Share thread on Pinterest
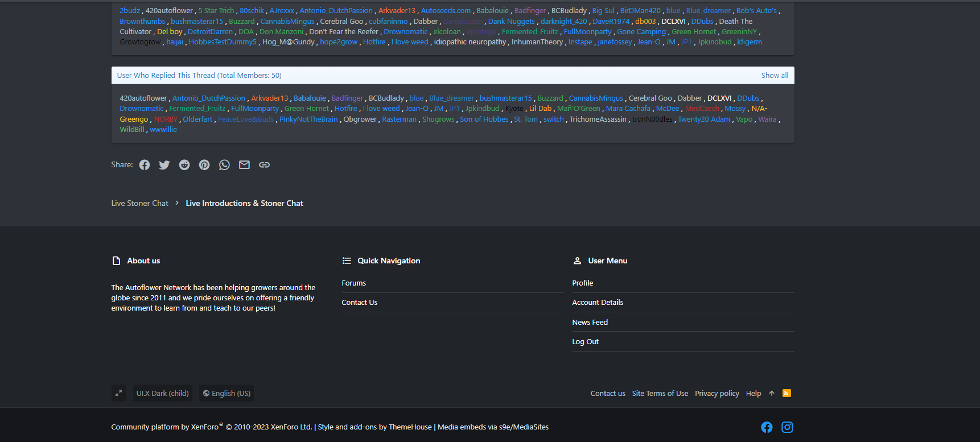 pos(204,165)
